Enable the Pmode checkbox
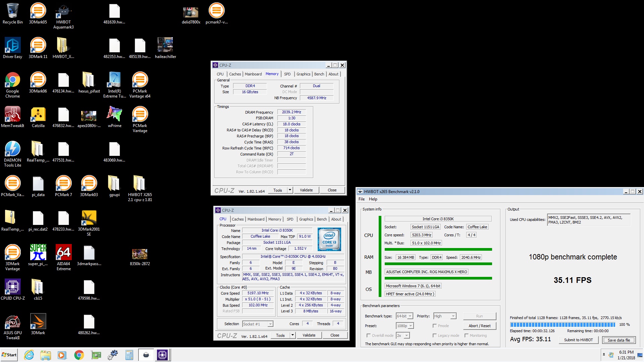644x362 pixels. [x=435, y=326]
